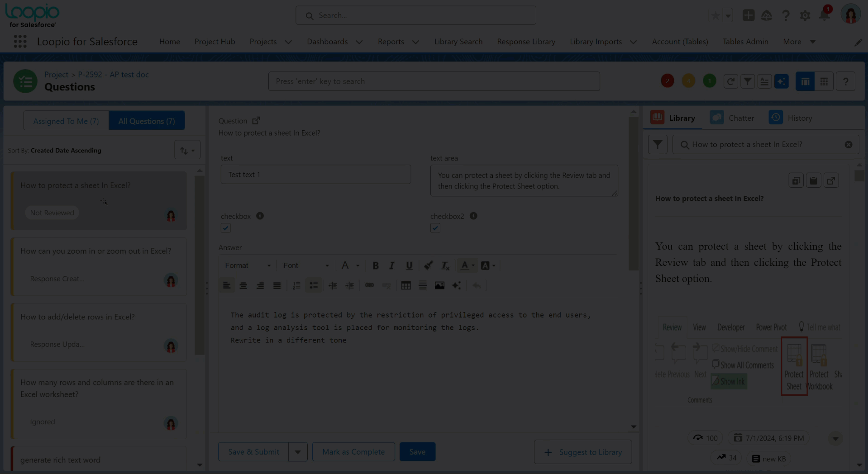Open the question in a new window icon

point(256,120)
